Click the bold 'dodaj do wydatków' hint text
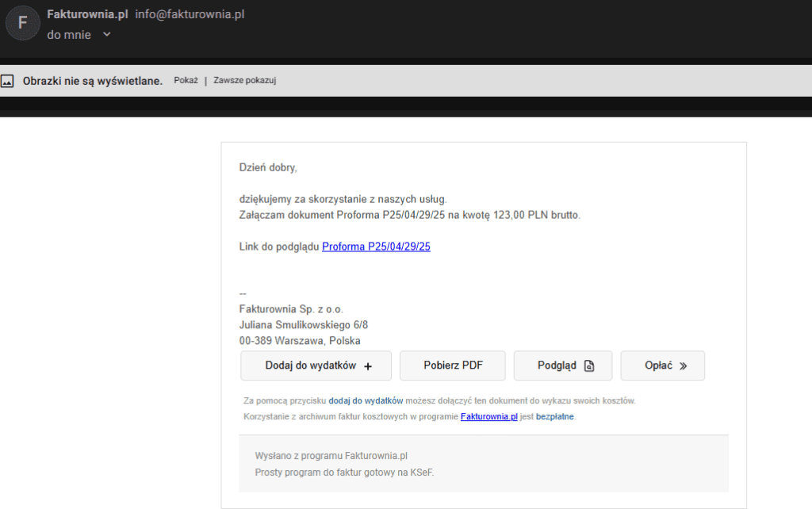The height and width of the screenshot is (509, 812). pos(366,400)
